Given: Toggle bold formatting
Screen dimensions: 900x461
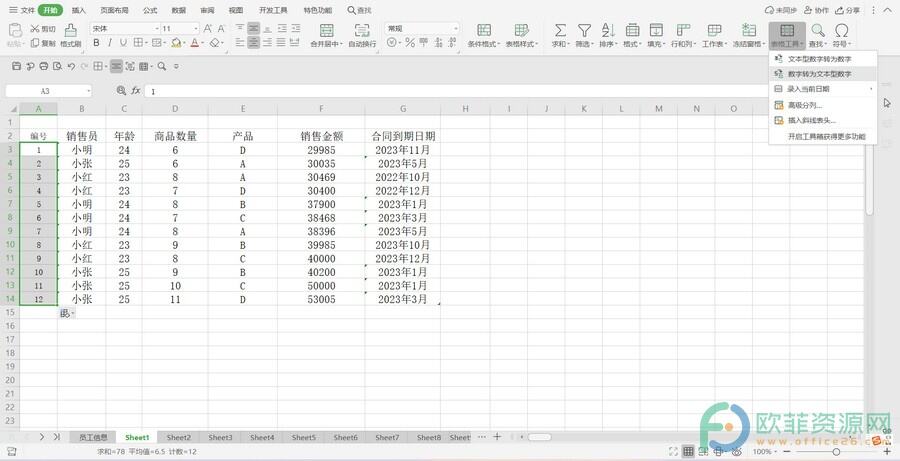Looking at the screenshot, I should pyautogui.click(x=96, y=42).
